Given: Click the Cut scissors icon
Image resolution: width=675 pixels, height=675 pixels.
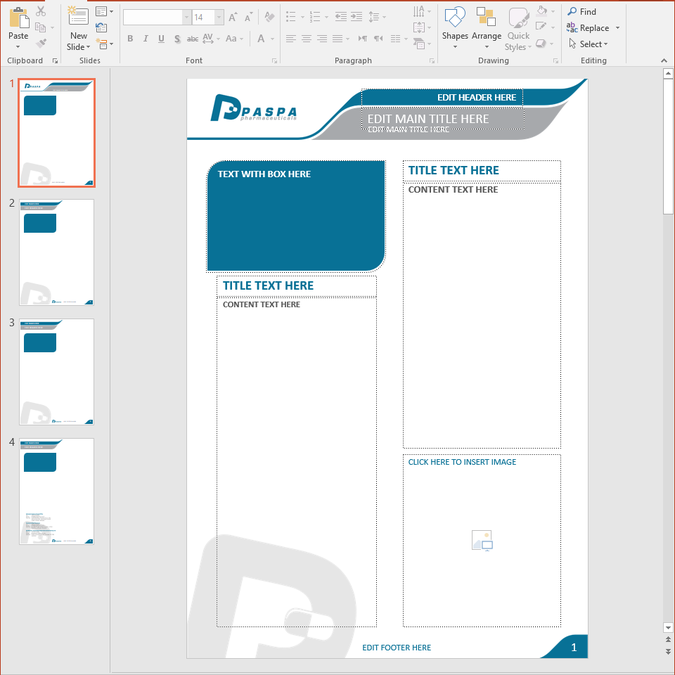Looking at the screenshot, I should [40, 11].
